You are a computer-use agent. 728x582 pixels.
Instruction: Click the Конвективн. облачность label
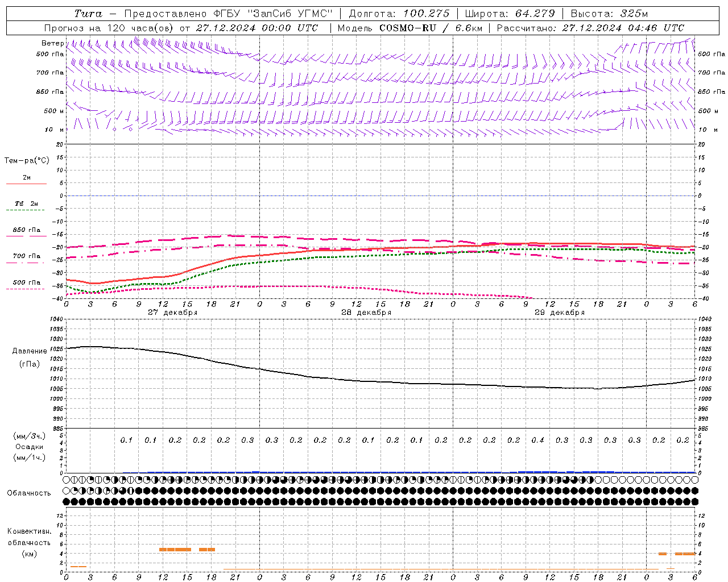pyautogui.click(x=29, y=537)
